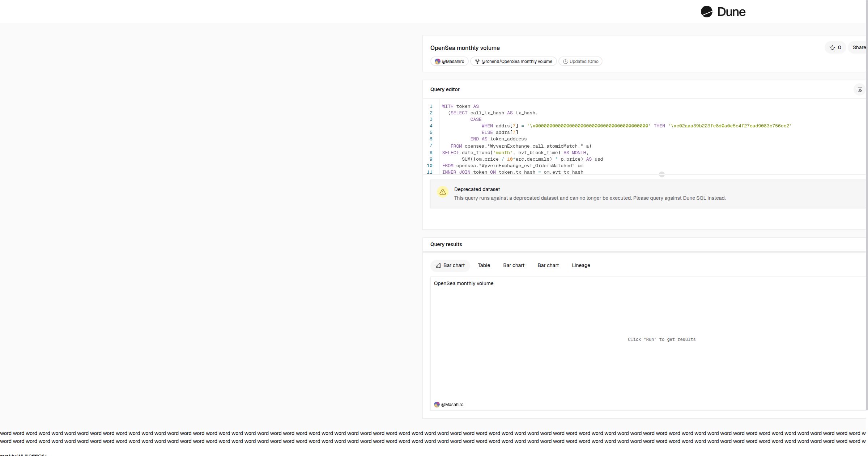
Task: Open the second Bar chart tab
Action: tap(514, 265)
